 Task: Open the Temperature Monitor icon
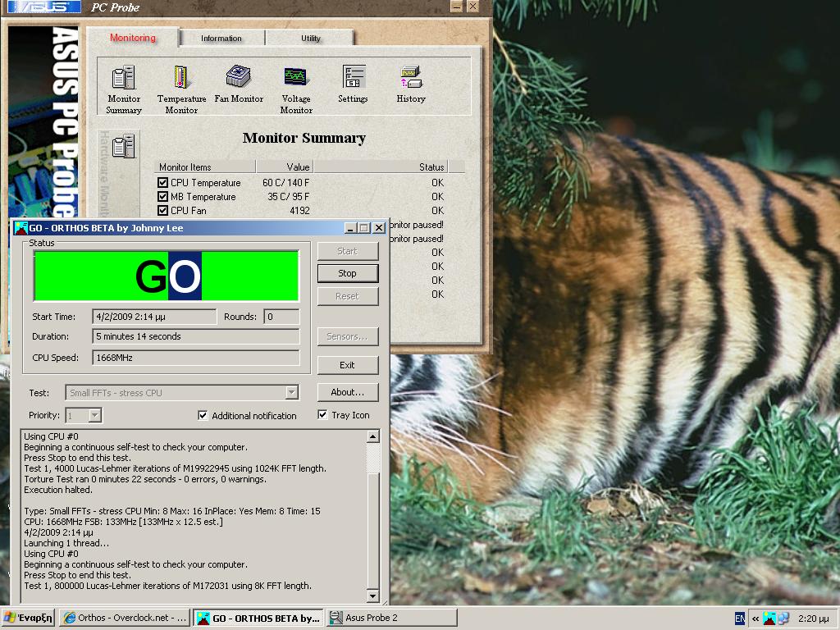181,89
